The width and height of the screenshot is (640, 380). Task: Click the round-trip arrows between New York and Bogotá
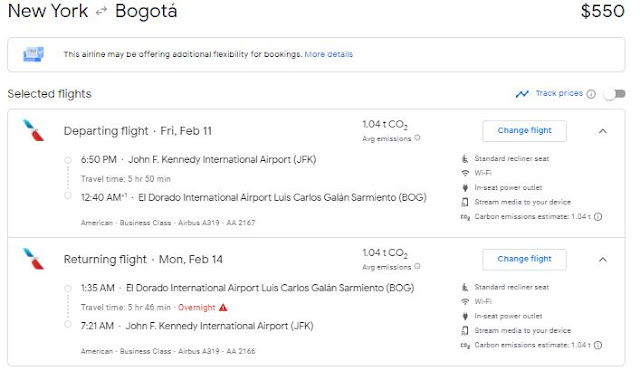coord(101,12)
